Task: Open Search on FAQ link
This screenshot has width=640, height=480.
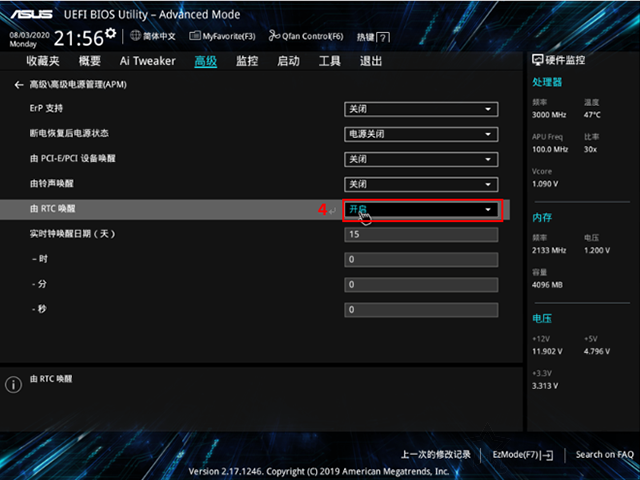Action: (x=604, y=454)
